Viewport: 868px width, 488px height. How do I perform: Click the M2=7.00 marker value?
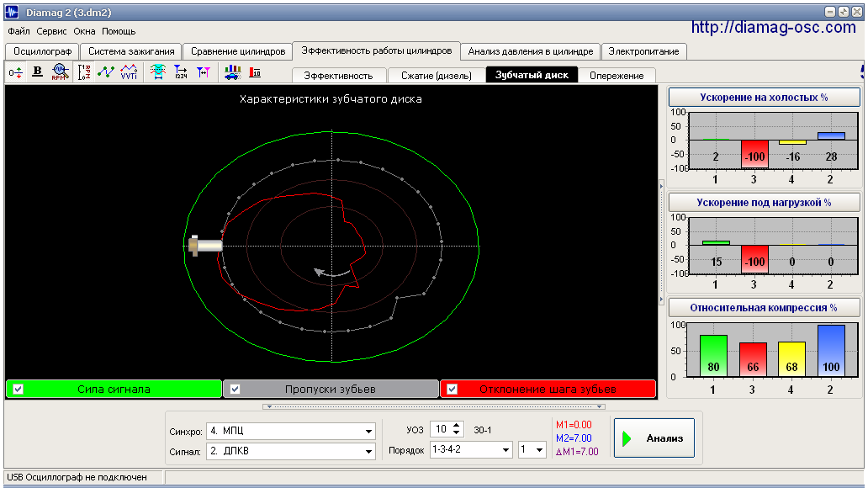[x=574, y=438]
